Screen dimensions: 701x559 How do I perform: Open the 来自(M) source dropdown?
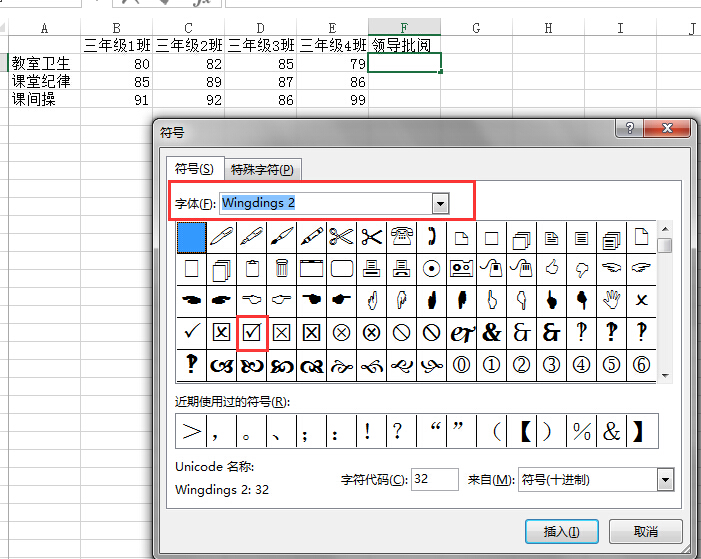[665, 480]
